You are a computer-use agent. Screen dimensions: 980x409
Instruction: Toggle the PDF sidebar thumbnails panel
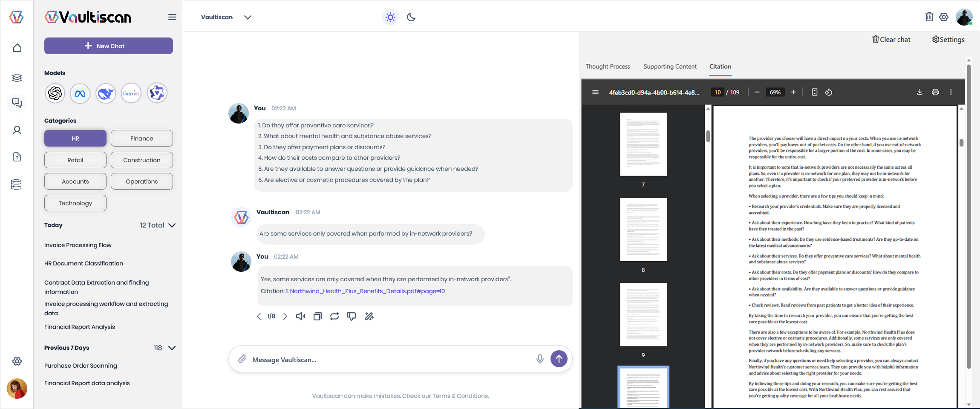(x=595, y=92)
